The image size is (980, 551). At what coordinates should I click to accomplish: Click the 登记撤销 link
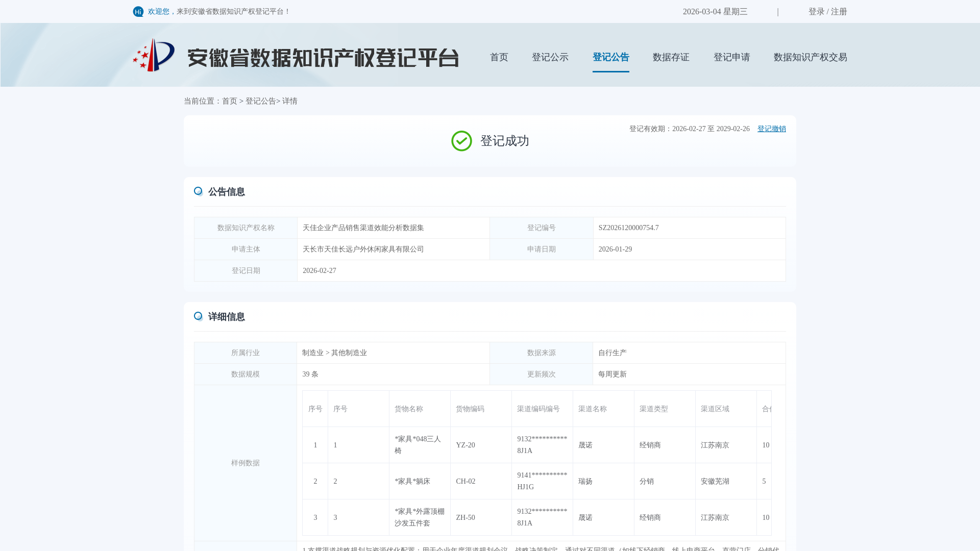point(772,129)
